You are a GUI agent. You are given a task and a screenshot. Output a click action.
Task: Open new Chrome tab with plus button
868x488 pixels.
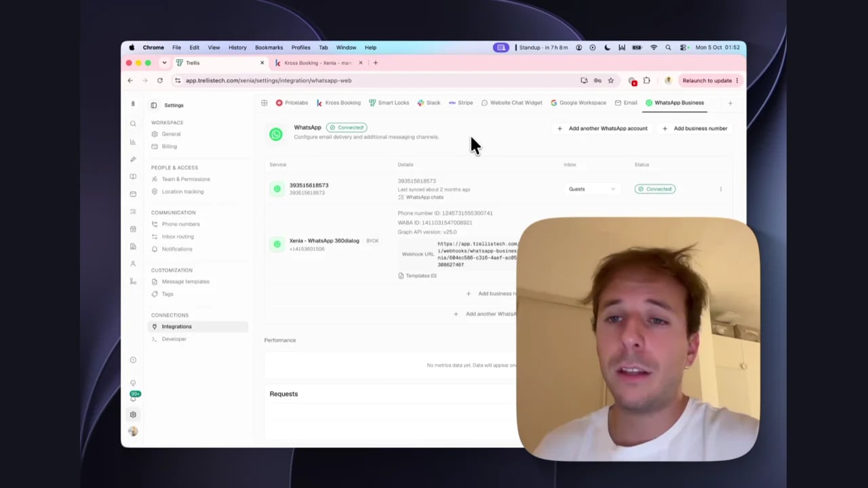pyautogui.click(x=376, y=63)
